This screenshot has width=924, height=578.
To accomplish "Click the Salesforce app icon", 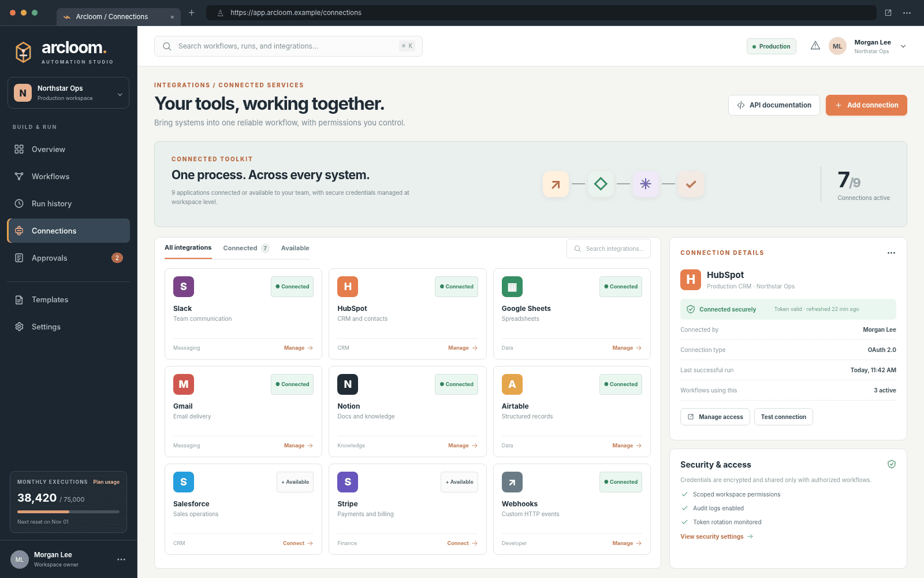I will (x=184, y=482).
